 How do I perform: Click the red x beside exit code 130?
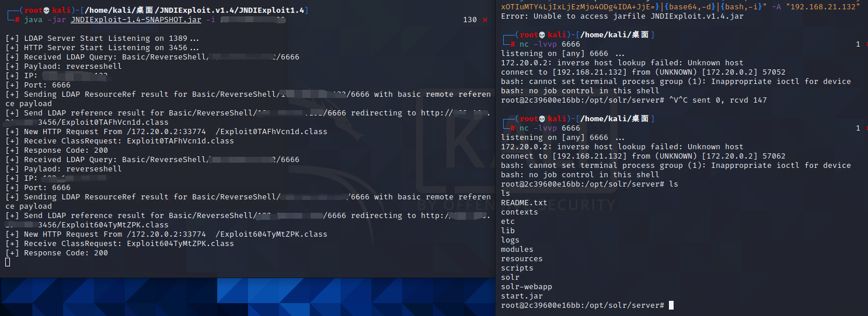pyautogui.click(x=485, y=20)
